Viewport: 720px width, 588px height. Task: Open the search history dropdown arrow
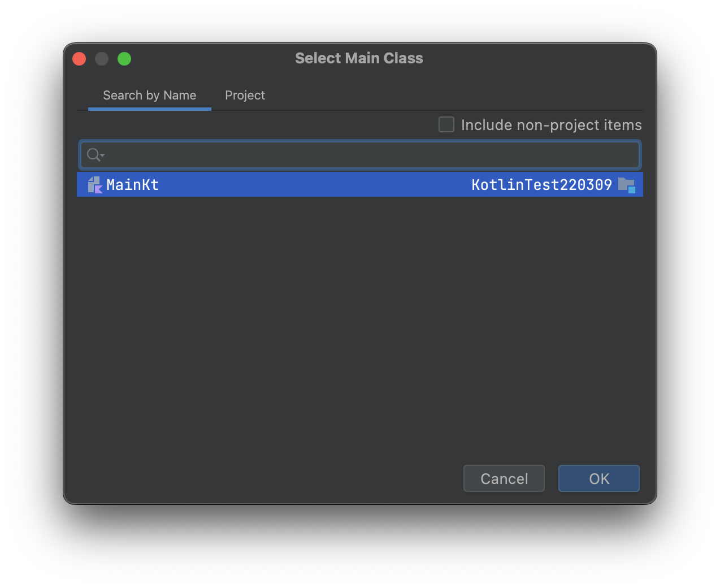102,155
